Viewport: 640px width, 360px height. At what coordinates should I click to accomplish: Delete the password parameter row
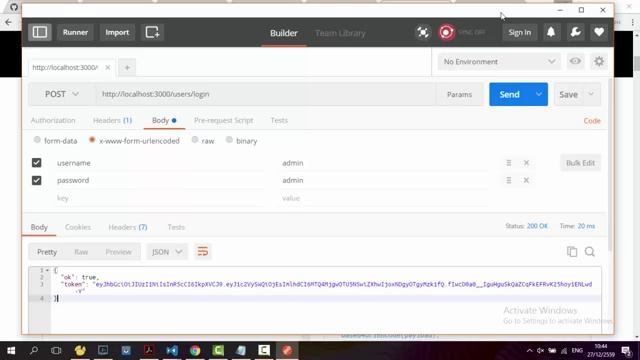pyautogui.click(x=527, y=180)
